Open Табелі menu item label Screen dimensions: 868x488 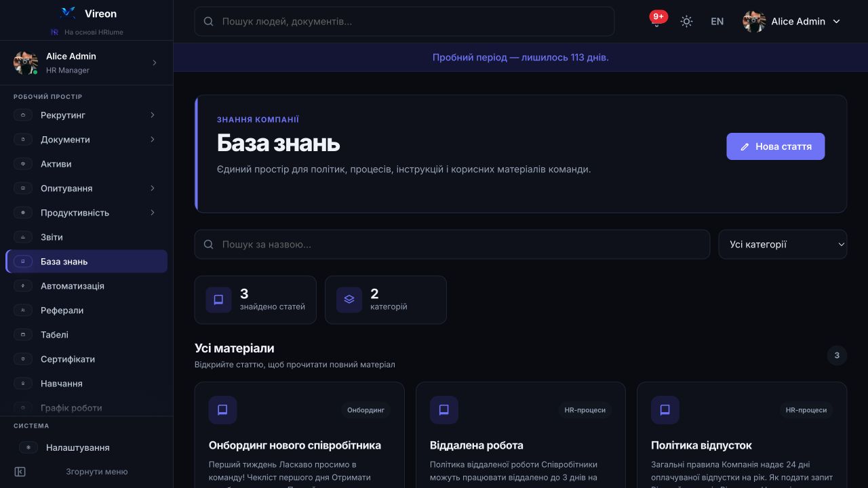tap(54, 335)
